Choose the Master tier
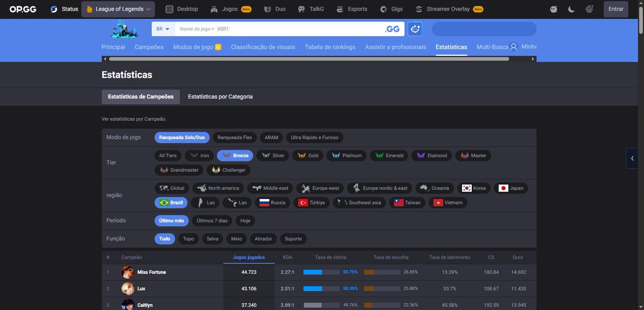Image resolution: width=644 pixels, height=310 pixels. coord(473,156)
